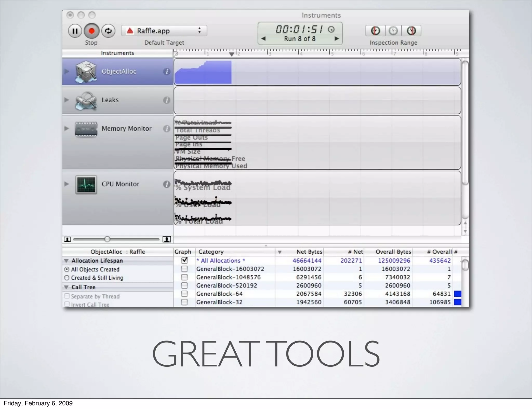Select the Memory Monitor instrument icon
The image size is (532, 409).
tap(86, 129)
